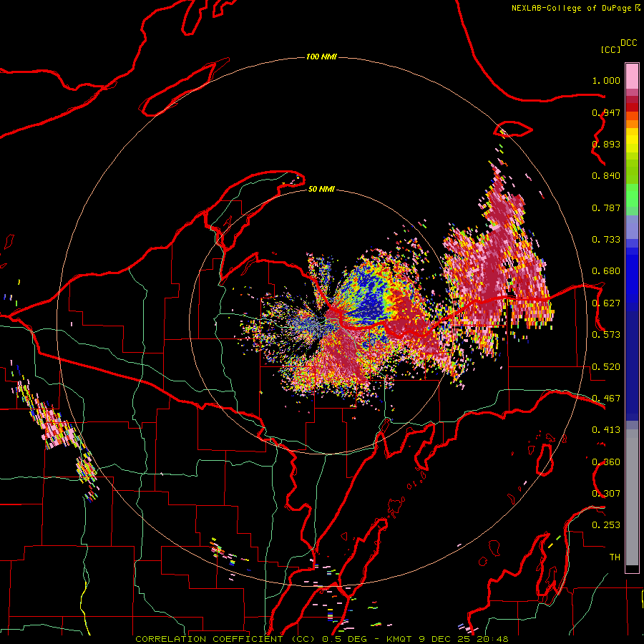
Task: Click the 0.893 scale value
Action: click(606, 144)
